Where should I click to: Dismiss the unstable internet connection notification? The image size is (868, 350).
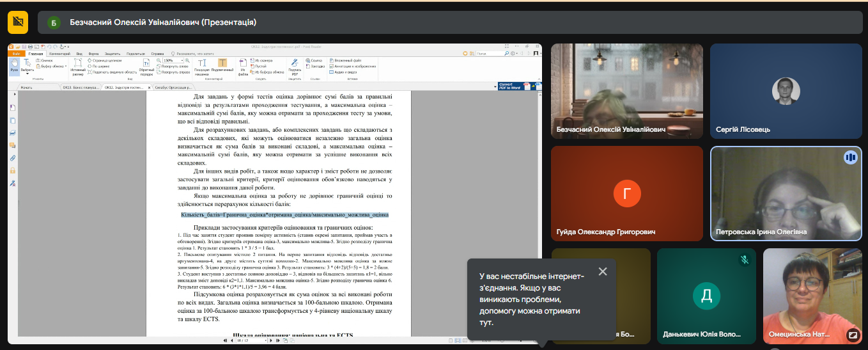[602, 272]
